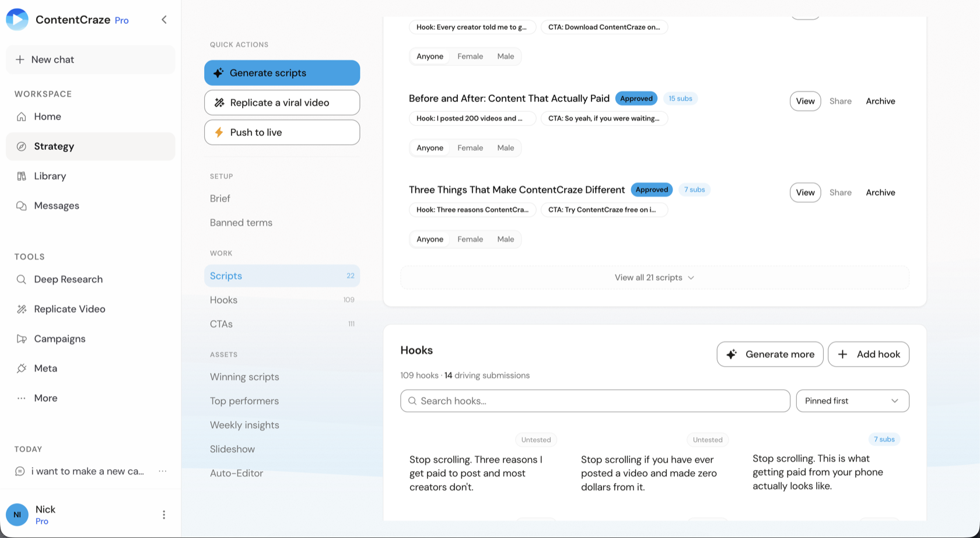Click CTA chip 'Try ContentCraze free'
The width and height of the screenshot is (980, 538).
[x=604, y=210]
